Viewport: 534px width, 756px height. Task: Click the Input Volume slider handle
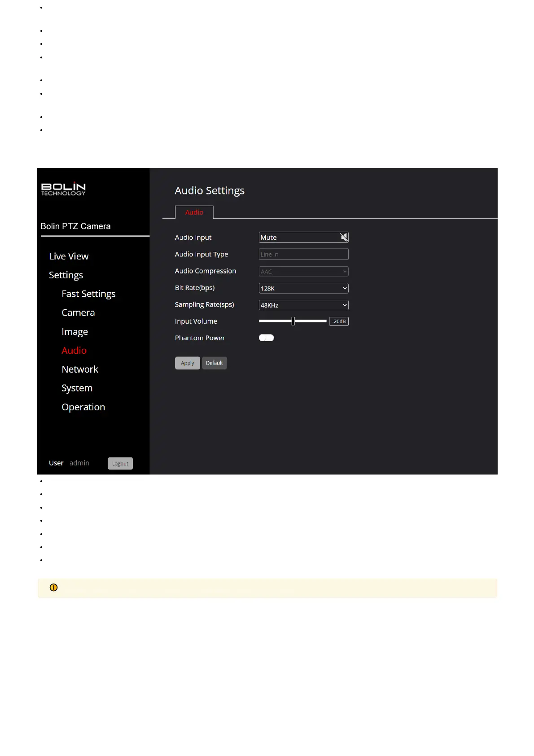pyautogui.click(x=293, y=321)
